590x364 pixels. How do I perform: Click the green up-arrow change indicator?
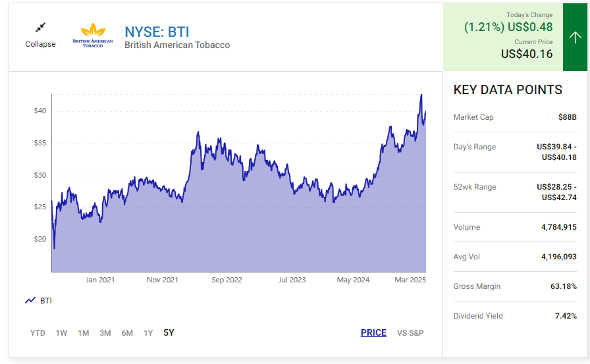click(575, 38)
